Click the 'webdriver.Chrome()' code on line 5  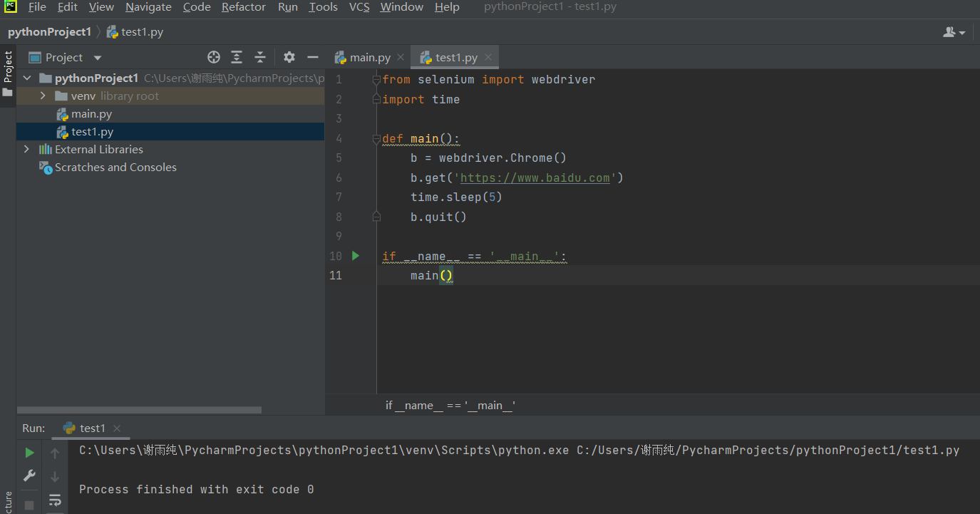(x=502, y=158)
